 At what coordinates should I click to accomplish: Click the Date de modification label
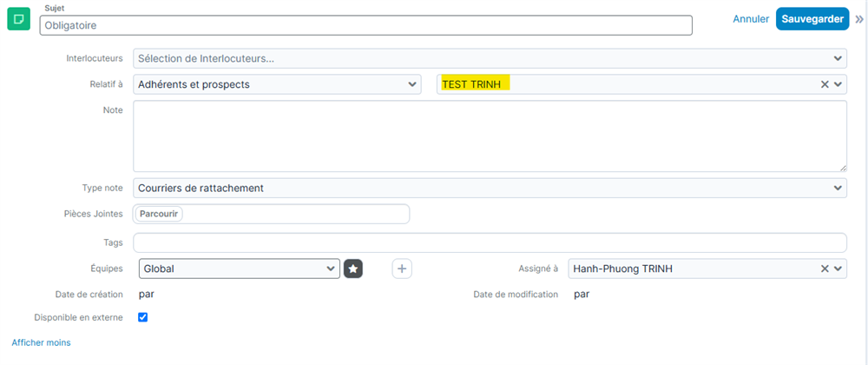[x=516, y=294]
